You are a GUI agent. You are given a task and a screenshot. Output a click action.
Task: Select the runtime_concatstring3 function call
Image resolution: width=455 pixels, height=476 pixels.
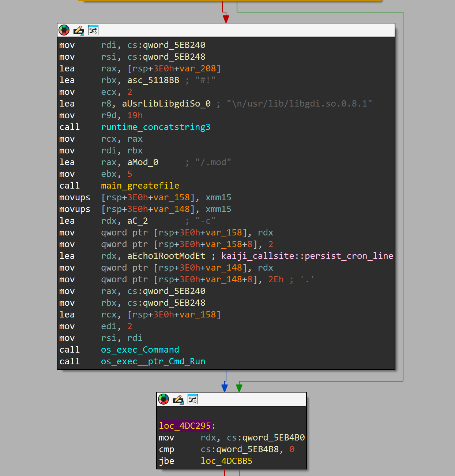point(156,127)
